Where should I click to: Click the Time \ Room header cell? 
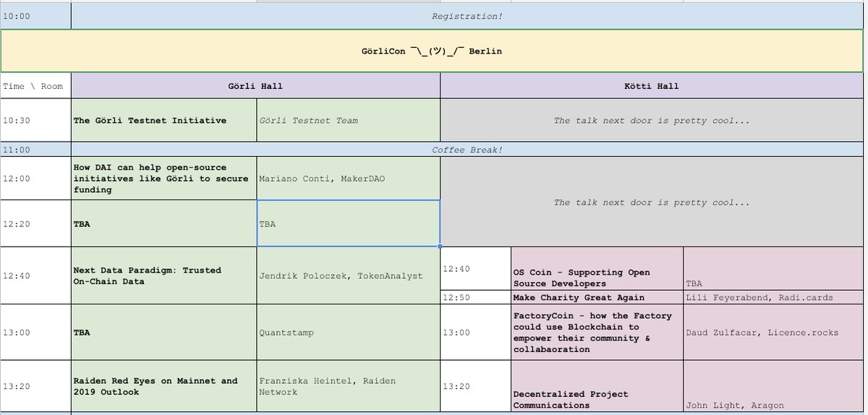point(35,86)
